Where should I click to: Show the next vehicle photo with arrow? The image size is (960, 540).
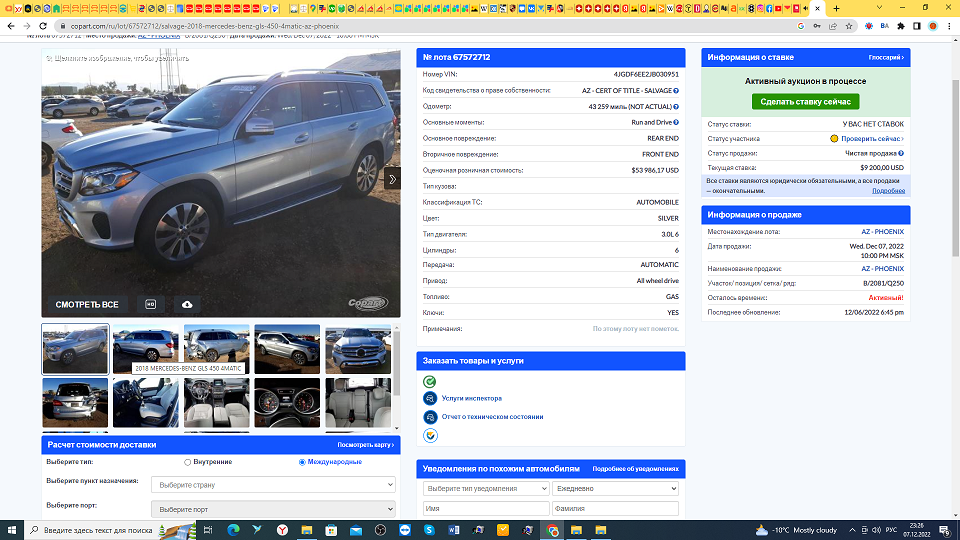[392, 179]
